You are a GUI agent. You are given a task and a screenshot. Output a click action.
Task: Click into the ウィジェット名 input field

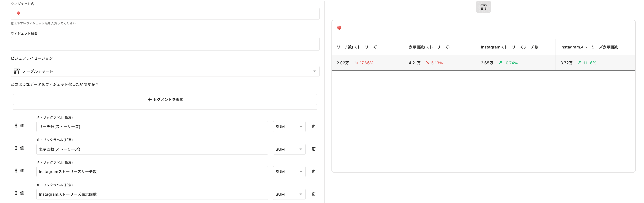click(165, 13)
